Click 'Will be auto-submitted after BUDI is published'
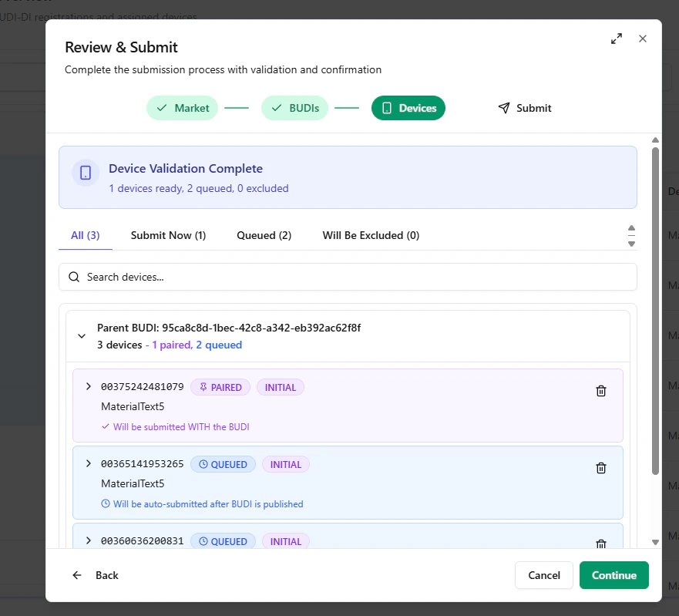 click(x=208, y=503)
